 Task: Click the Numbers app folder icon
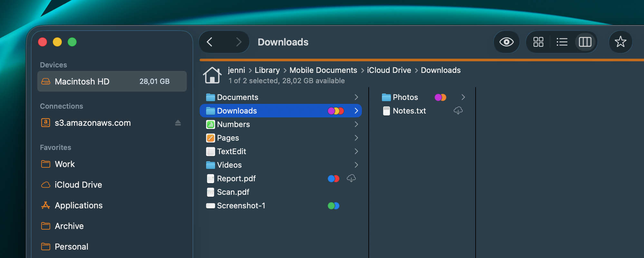(x=211, y=124)
